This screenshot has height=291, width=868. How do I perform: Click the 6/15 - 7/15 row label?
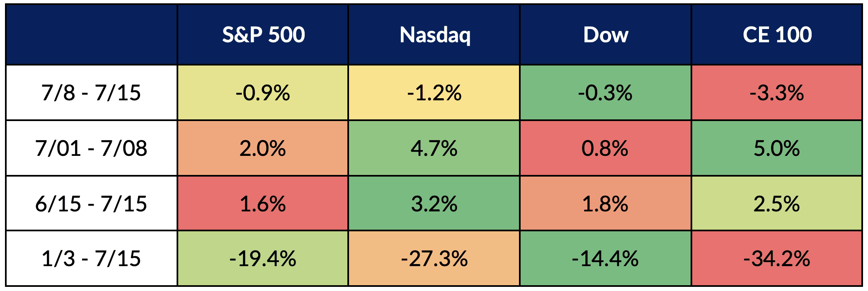point(91,204)
